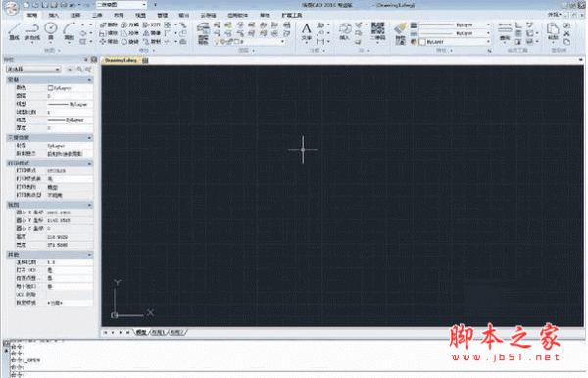The height and width of the screenshot is (378, 588).
Task: Click the command line input area
Action: pos(298,375)
